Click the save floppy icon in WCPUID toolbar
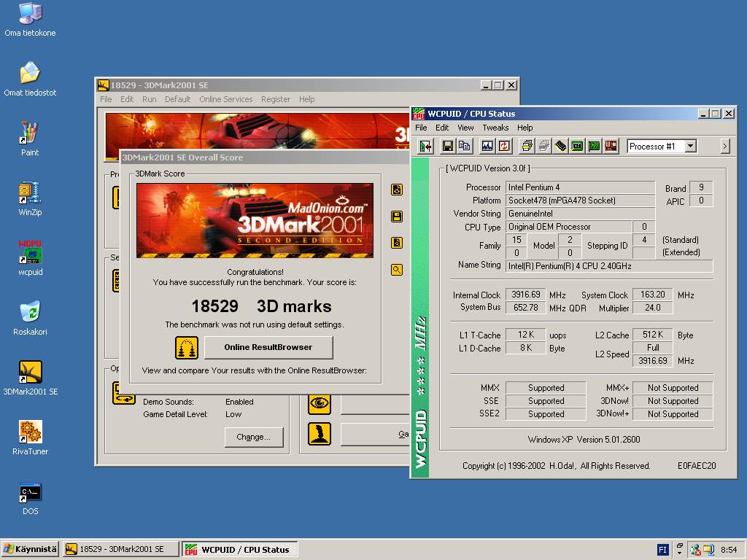The width and height of the screenshot is (747, 560). click(448, 147)
